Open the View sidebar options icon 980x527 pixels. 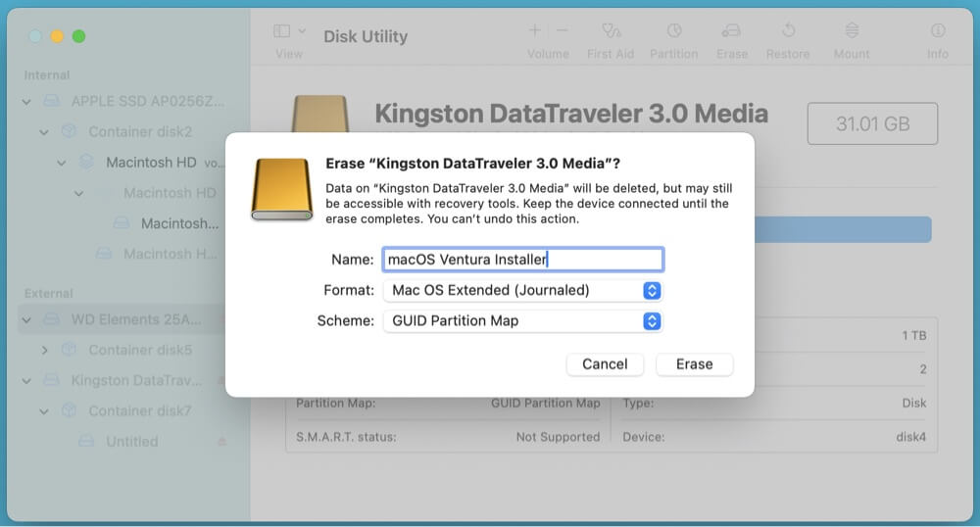(x=288, y=31)
